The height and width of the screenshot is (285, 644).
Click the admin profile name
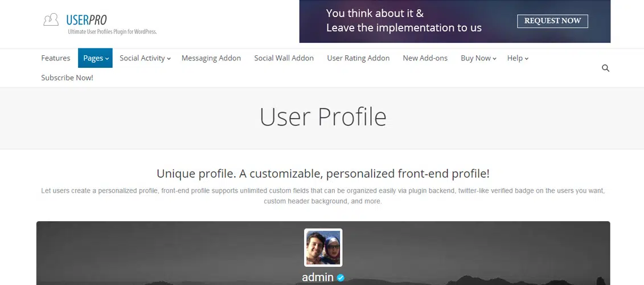point(318,278)
